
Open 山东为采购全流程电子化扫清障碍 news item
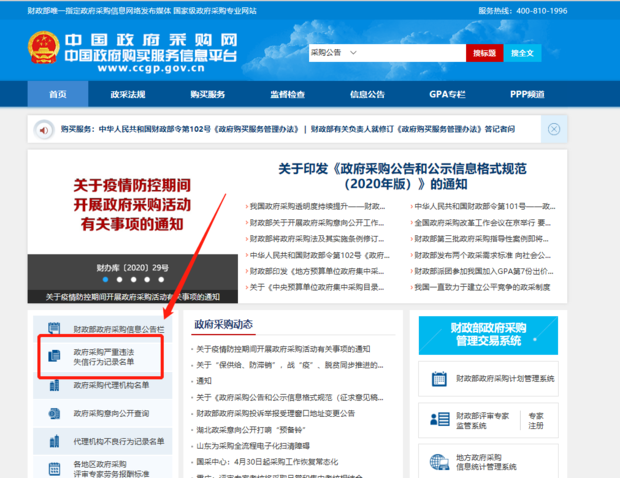(253, 446)
